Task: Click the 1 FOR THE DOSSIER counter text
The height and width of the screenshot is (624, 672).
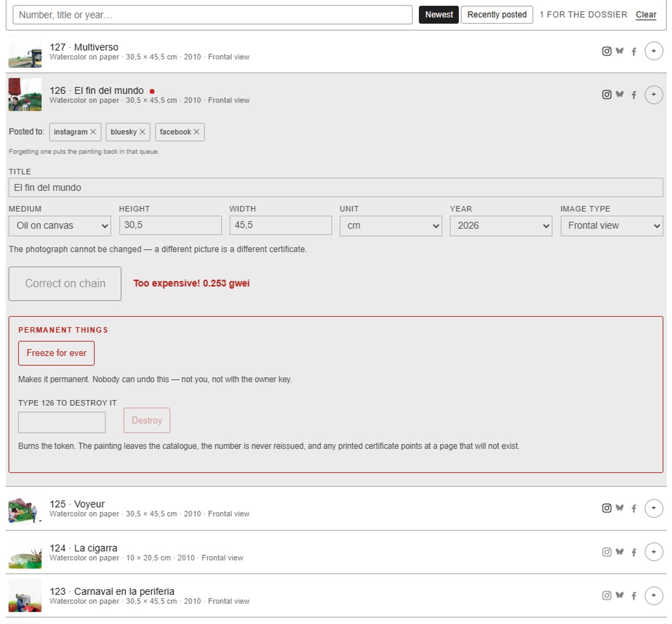Action: click(x=583, y=15)
